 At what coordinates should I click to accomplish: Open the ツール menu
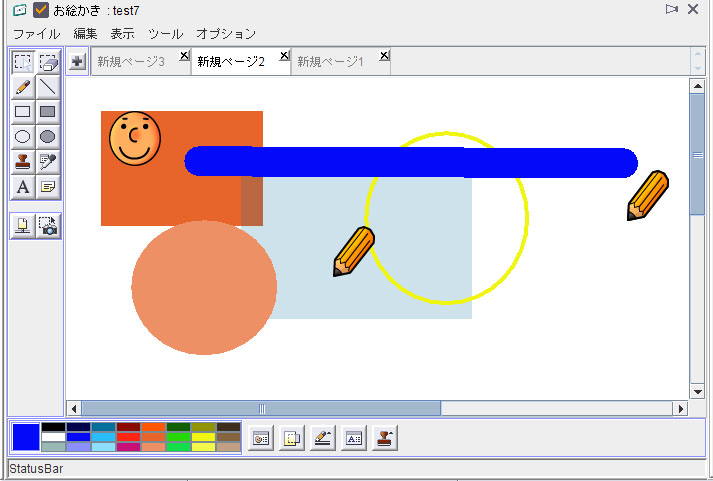166,34
